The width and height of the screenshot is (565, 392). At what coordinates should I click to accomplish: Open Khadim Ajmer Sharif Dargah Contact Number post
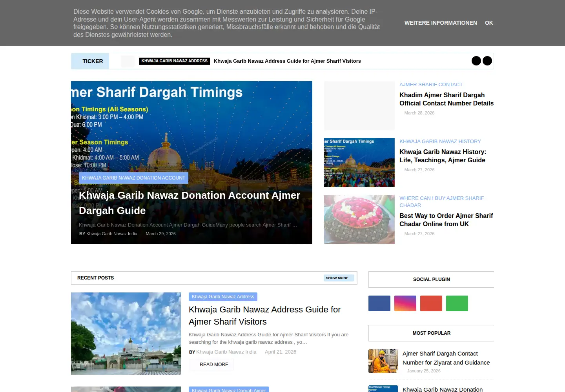click(x=447, y=99)
